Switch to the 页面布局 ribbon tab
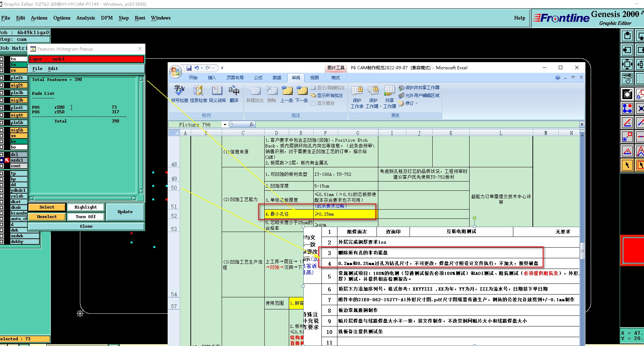The width and height of the screenshot is (644, 346). 235,77
